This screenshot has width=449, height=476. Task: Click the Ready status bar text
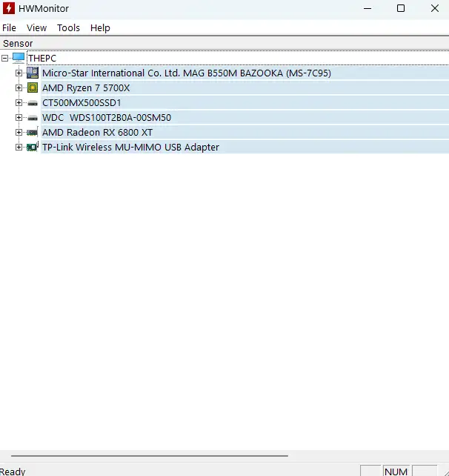tap(13, 472)
